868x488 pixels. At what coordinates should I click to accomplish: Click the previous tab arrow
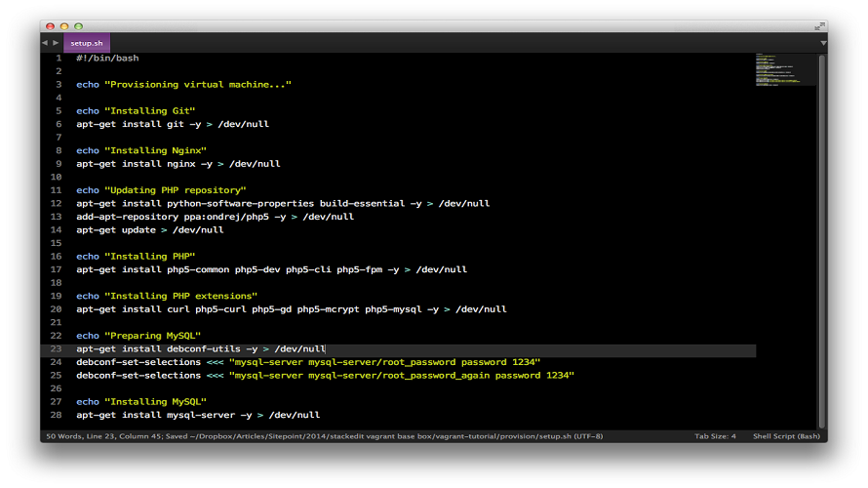45,43
